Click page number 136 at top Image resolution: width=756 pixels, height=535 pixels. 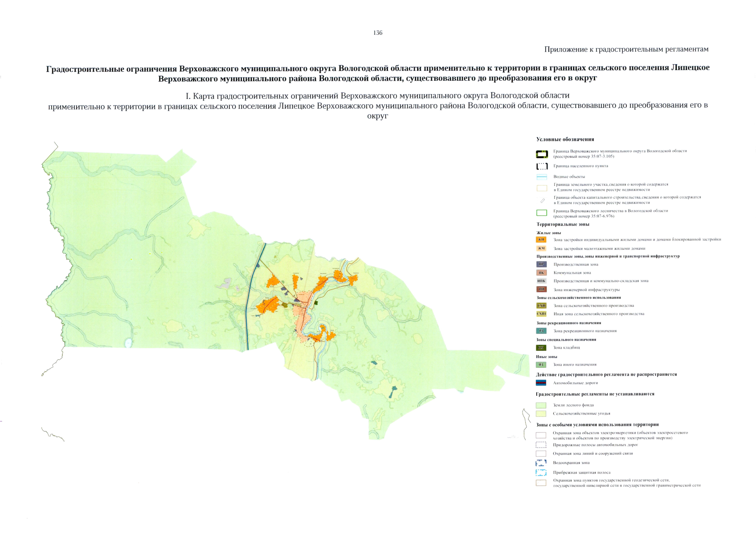coord(378,33)
